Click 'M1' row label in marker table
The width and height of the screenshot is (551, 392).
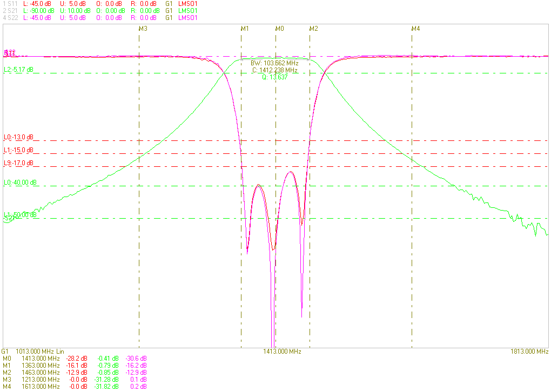tap(7, 366)
